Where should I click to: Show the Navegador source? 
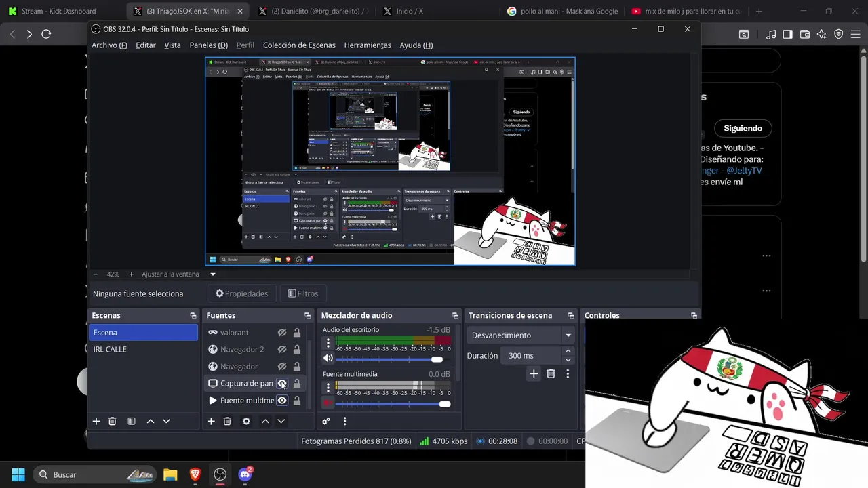[x=282, y=367]
